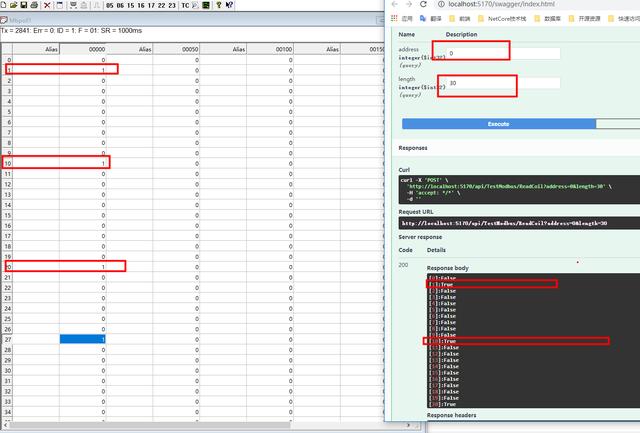Activate the context help arrow icon

(x=229, y=5)
